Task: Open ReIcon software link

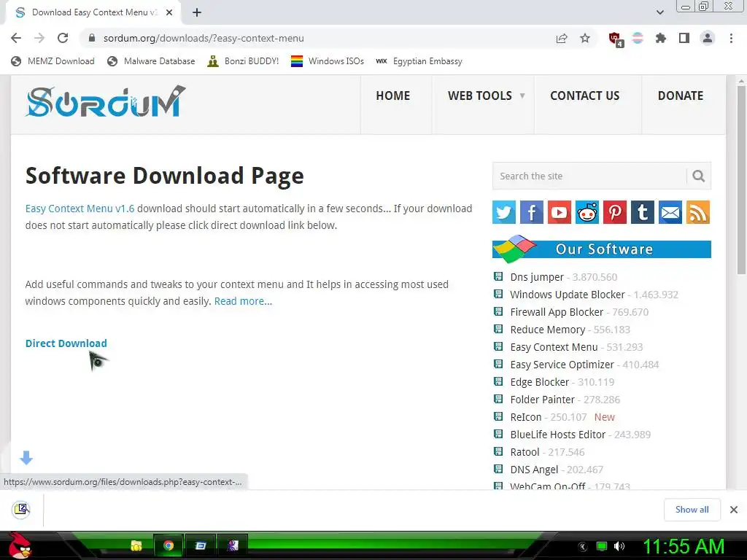Action: 526,417
